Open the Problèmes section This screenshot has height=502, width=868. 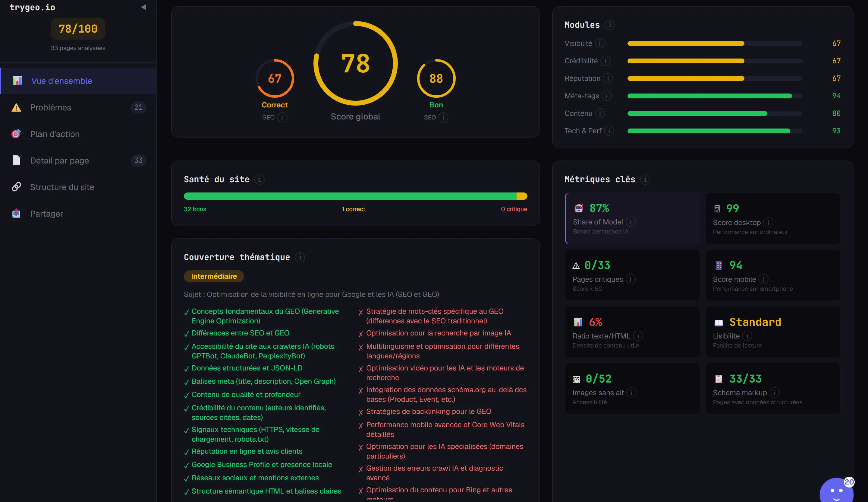(x=79, y=107)
